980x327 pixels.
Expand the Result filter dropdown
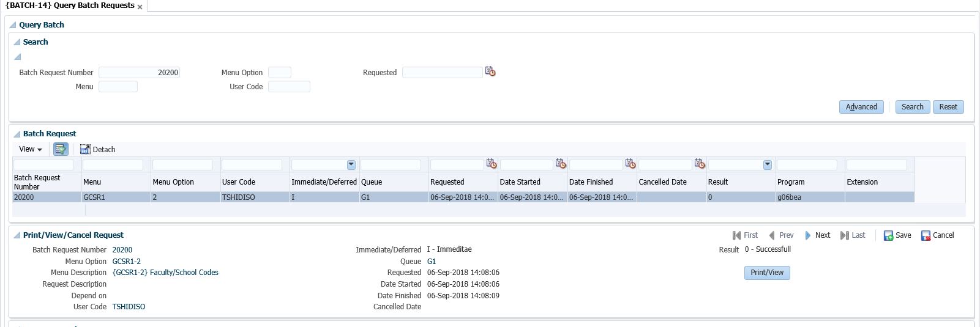pos(768,165)
